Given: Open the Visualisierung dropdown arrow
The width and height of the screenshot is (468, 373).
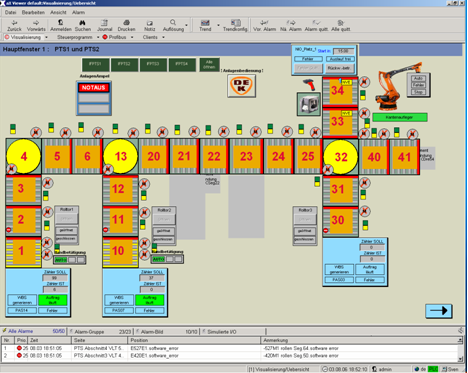Looking at the screenshot, I should click(x=46, y=37).
